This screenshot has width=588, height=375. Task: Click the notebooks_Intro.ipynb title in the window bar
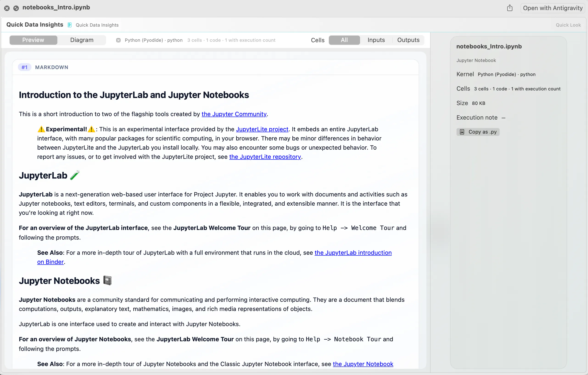(x=56, y=8)
